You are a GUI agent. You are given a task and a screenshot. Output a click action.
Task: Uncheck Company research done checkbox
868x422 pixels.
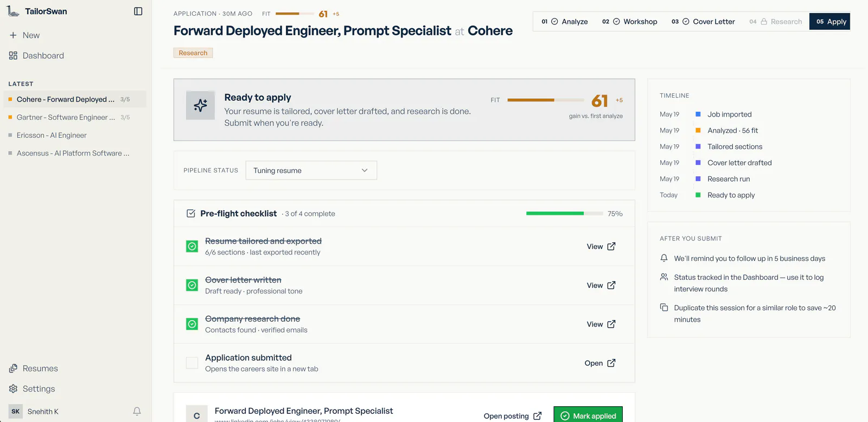point(192,324)
